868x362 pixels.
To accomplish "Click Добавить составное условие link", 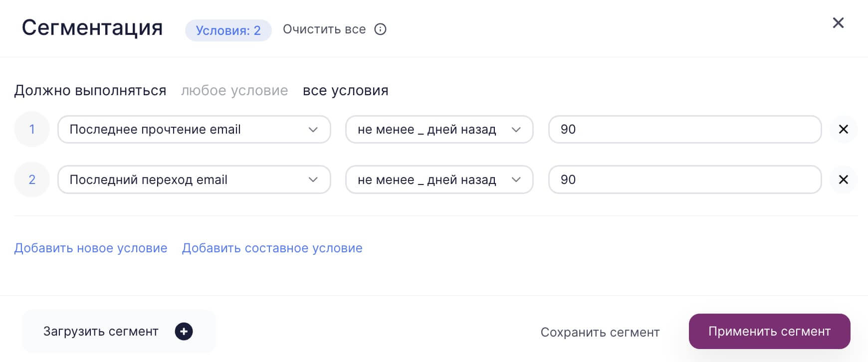I will coord(272,248).
